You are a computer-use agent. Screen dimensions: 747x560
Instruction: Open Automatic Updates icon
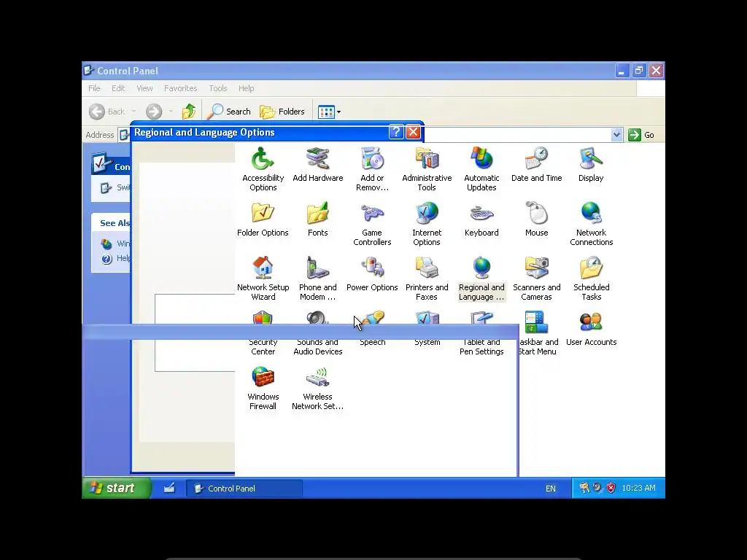pyautogui.click(x=481, y=168)
